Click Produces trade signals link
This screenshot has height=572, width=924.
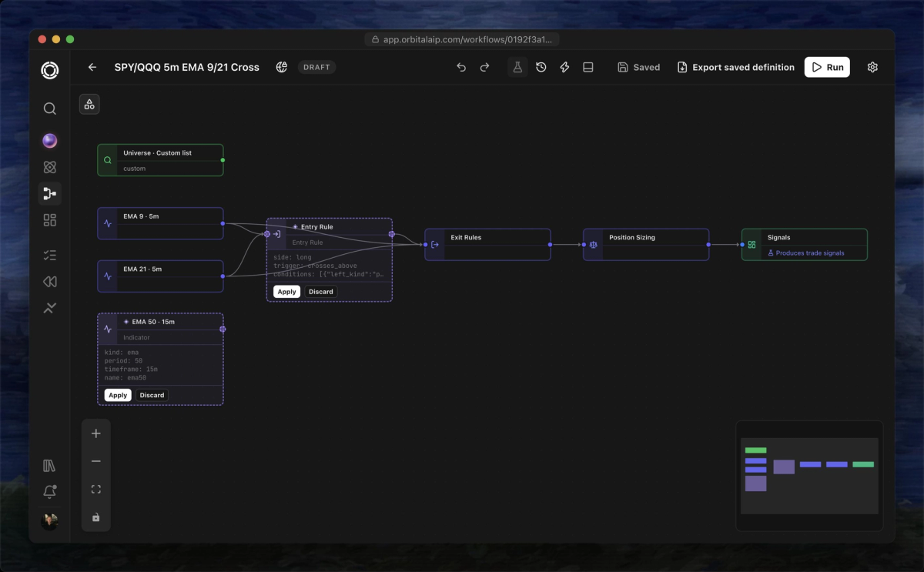[805, 253]
